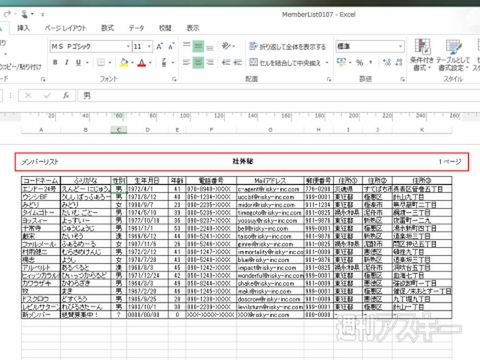Switch to the 数式 tab
The width and height of the screenshot is (480, 360).
pos(108,28)
